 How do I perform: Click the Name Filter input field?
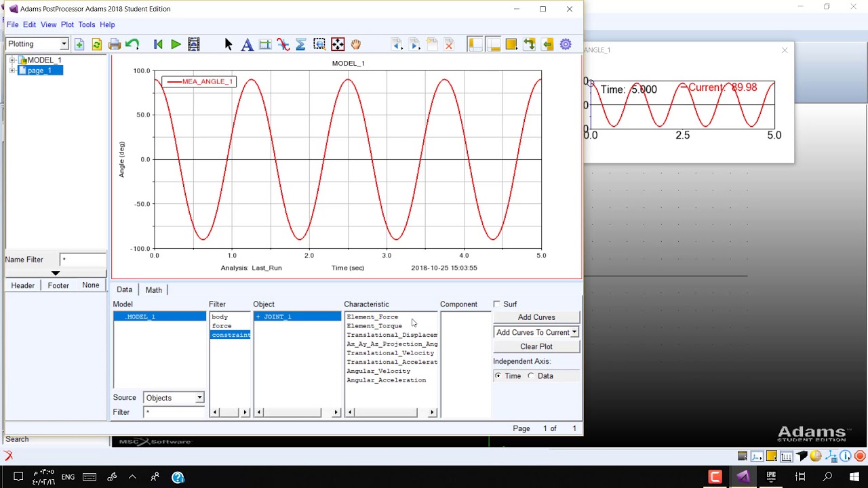coord(83,260)
